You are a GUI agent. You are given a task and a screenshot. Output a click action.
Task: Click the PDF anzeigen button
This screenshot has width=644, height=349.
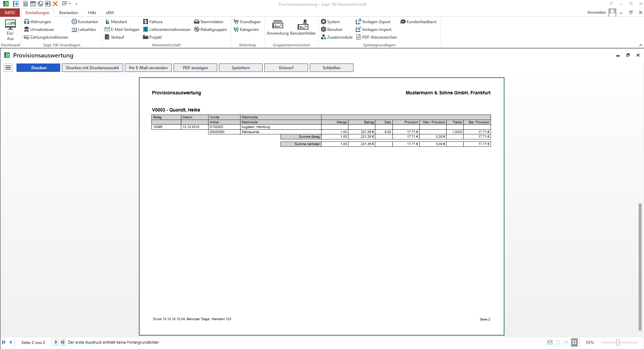[x=195, y=68]
